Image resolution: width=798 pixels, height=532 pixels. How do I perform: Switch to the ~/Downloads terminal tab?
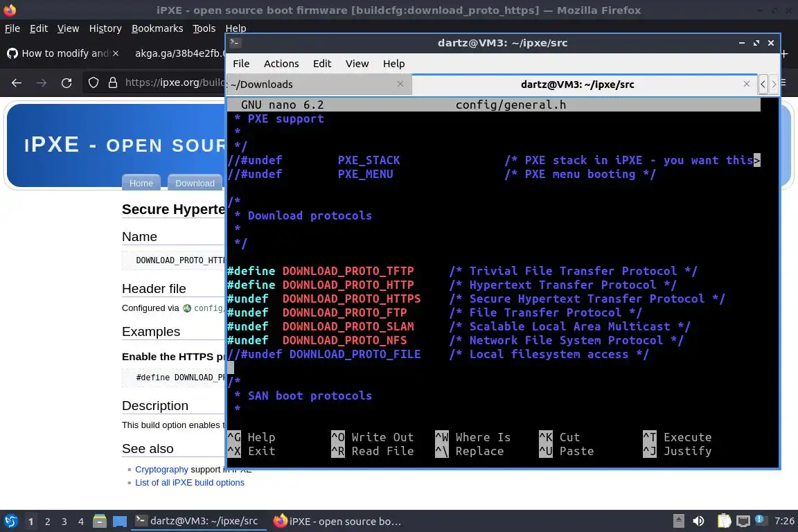tap(319, 85)
